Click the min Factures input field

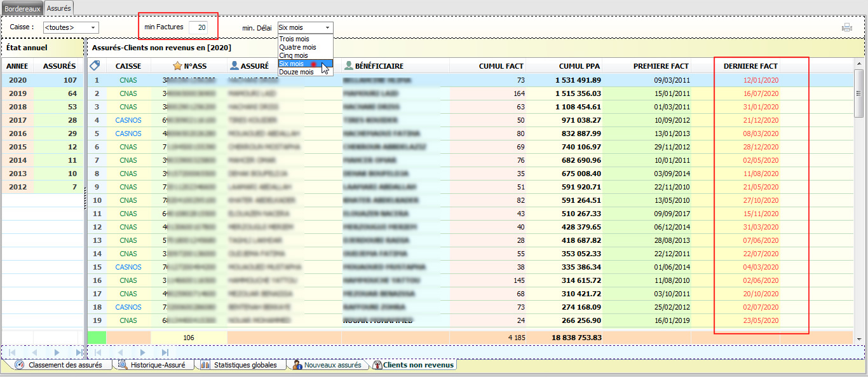point(198,27)
